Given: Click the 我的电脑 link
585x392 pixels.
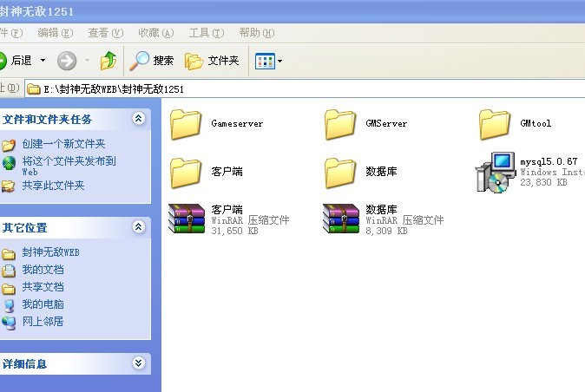Looking at the screenshot, I should [43, 304].
